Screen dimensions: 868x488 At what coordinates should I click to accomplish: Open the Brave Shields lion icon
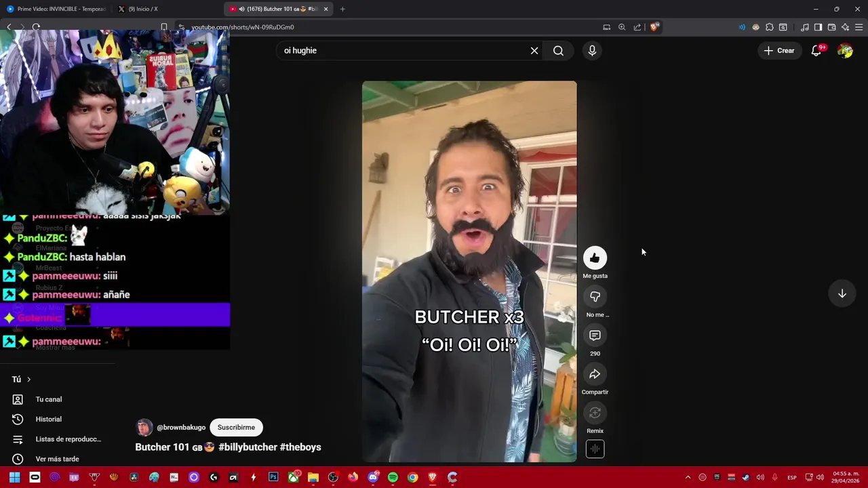coord(654,27)
